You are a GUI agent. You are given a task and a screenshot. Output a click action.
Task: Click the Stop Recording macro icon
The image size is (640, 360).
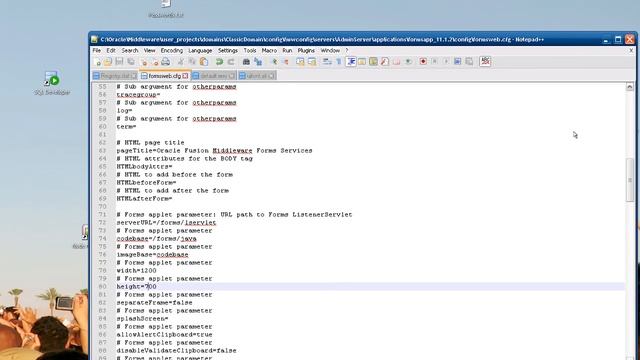click(x=434, y=62)
